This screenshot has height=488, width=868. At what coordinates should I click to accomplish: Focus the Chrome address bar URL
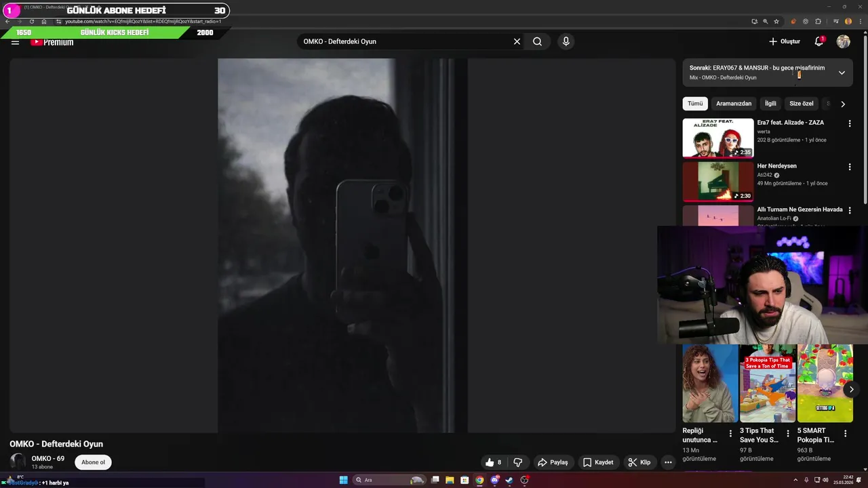pos(143,22)
